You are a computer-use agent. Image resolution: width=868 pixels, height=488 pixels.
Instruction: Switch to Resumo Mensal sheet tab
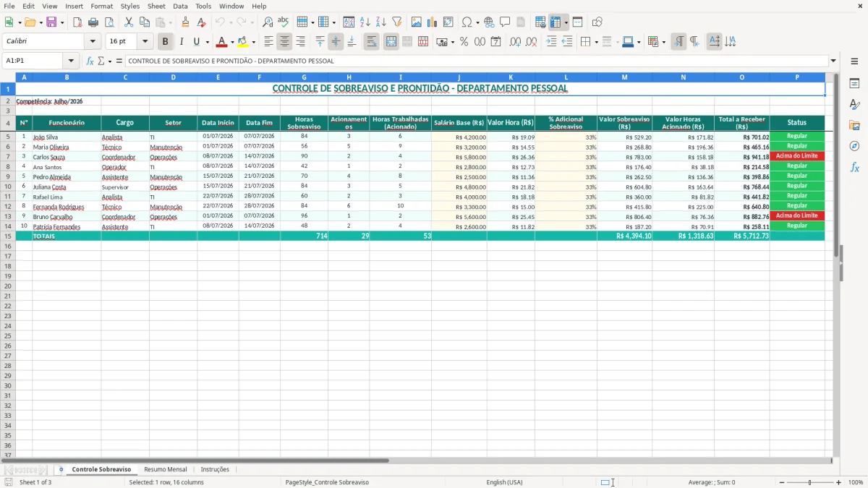tap(166, 469)
